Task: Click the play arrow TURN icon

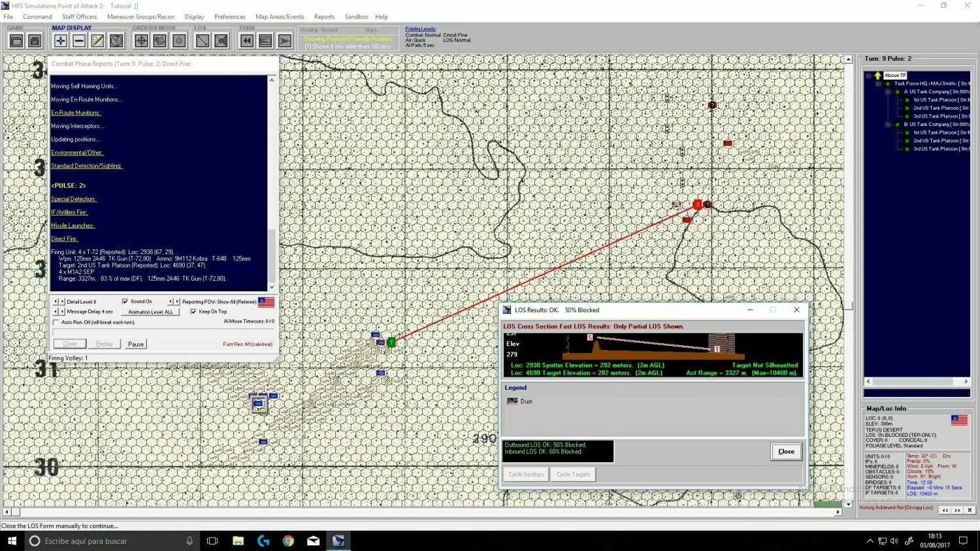Action: [284, 41]
